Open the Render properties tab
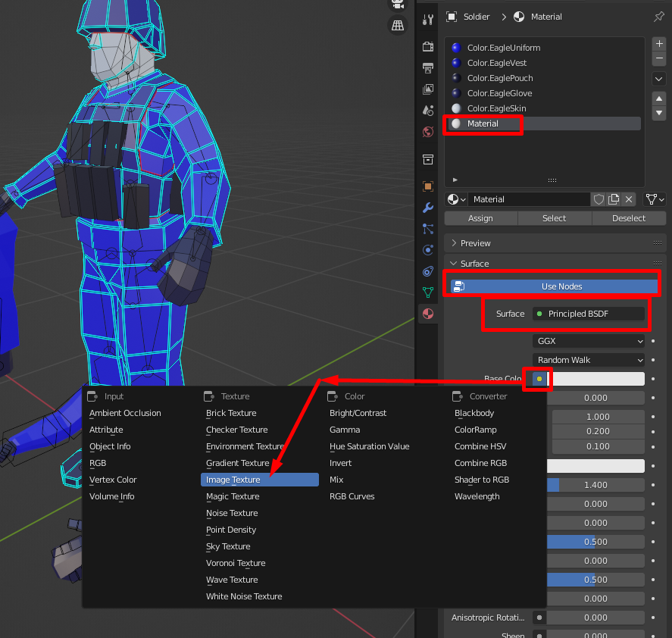The height and width of the screenshot is (638, 672). tap(428, 46)
